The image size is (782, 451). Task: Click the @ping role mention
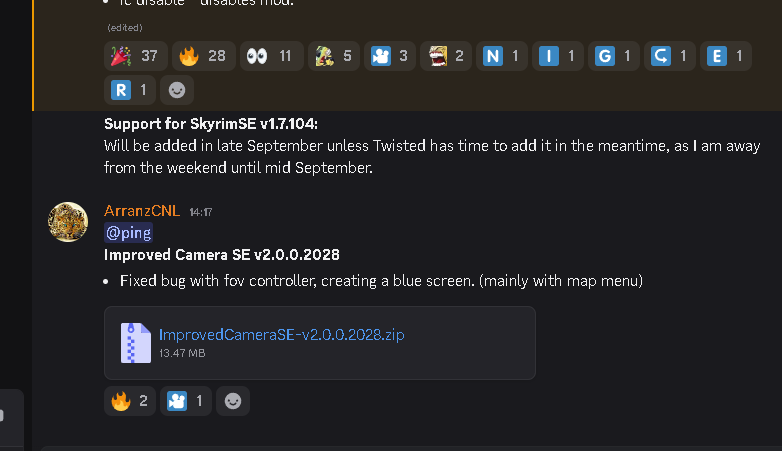click(129, 232)
